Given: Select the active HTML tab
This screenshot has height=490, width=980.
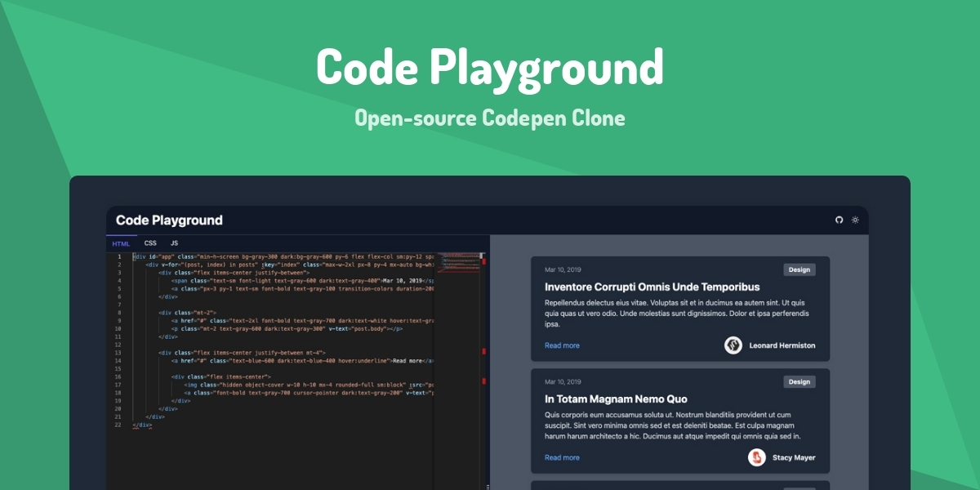Looking at the screenshot, I should (x=121, y=243).
